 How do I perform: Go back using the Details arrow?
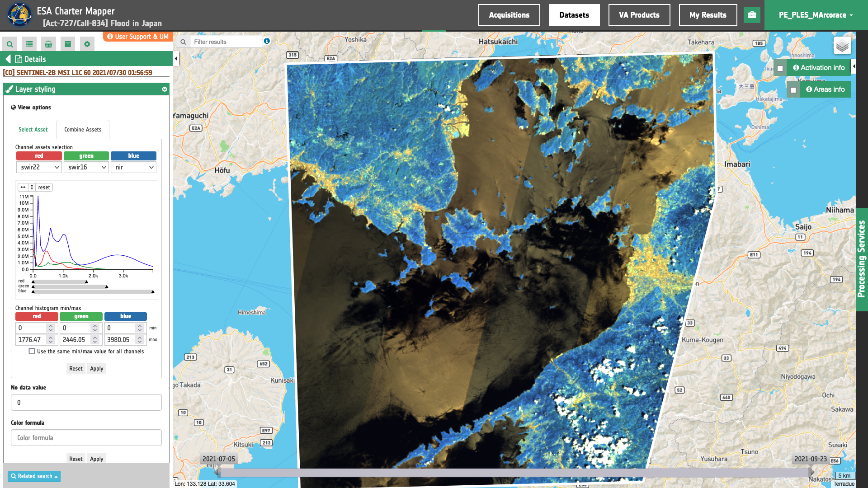(8, 59)
